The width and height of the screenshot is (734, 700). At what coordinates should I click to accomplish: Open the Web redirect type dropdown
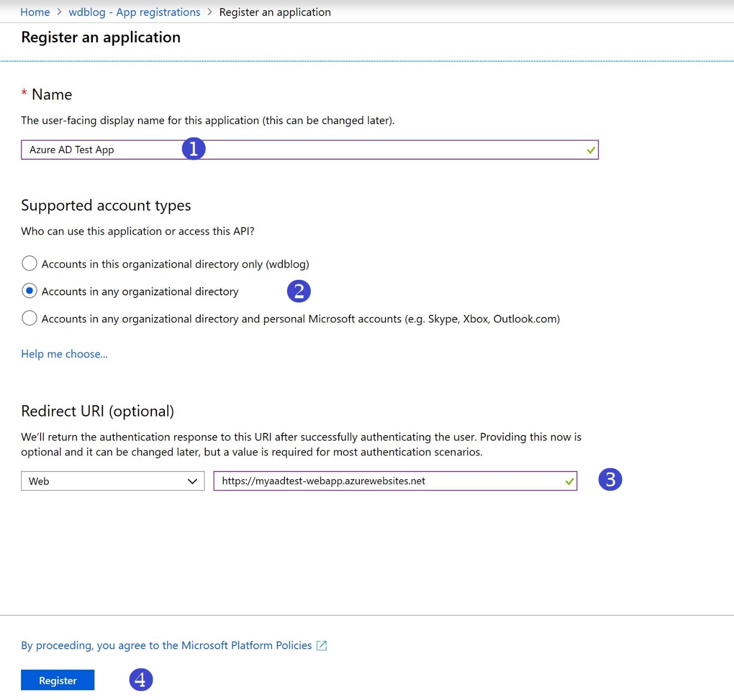coord(113,481)
